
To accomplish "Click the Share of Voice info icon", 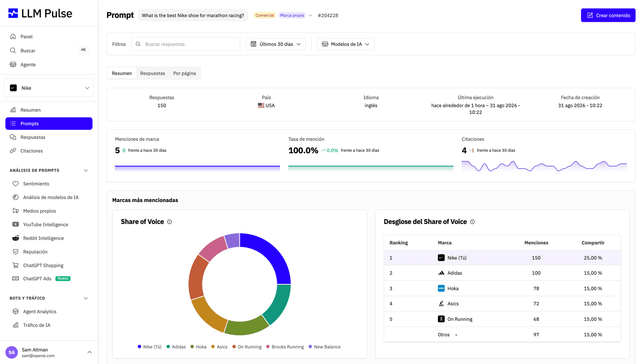I will point(169,222).
